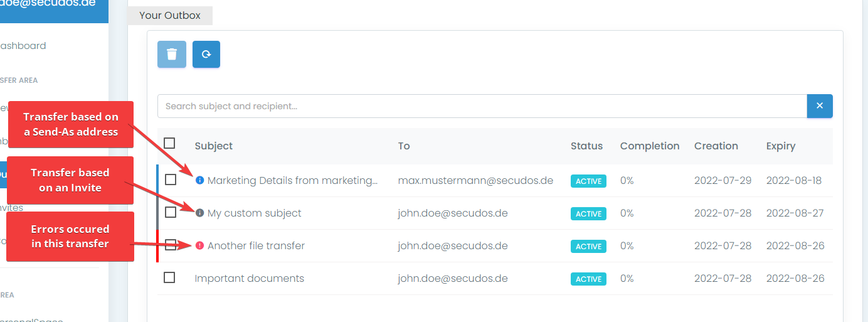Open the My custom subject transfer
Viewport: 868px width, 322px height.
tap(254, 213)
